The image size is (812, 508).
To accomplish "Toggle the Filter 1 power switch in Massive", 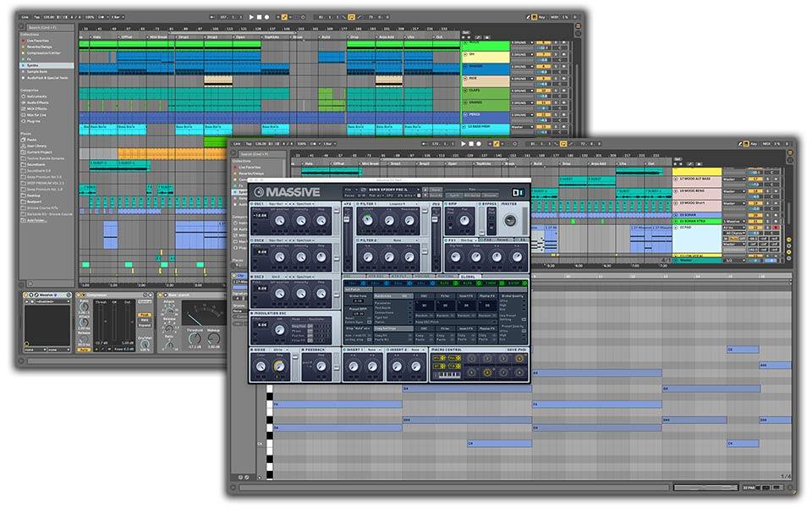I will tap(357, 204).
